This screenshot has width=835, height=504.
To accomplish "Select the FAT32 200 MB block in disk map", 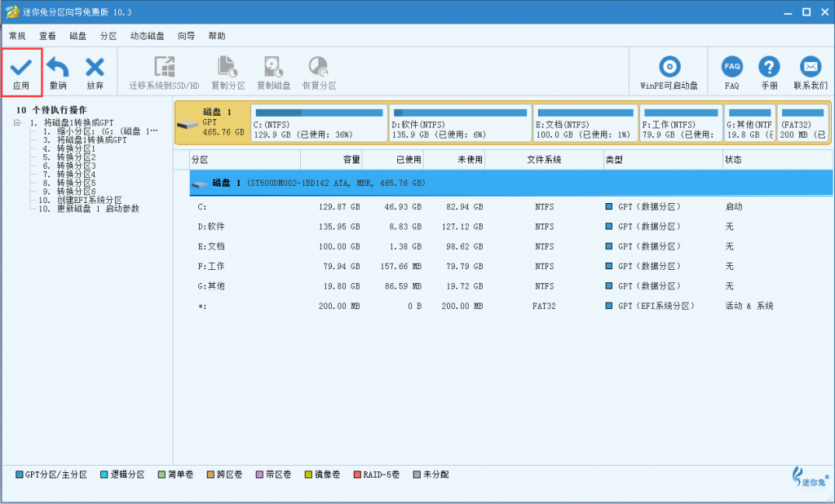I will [802, 124].
